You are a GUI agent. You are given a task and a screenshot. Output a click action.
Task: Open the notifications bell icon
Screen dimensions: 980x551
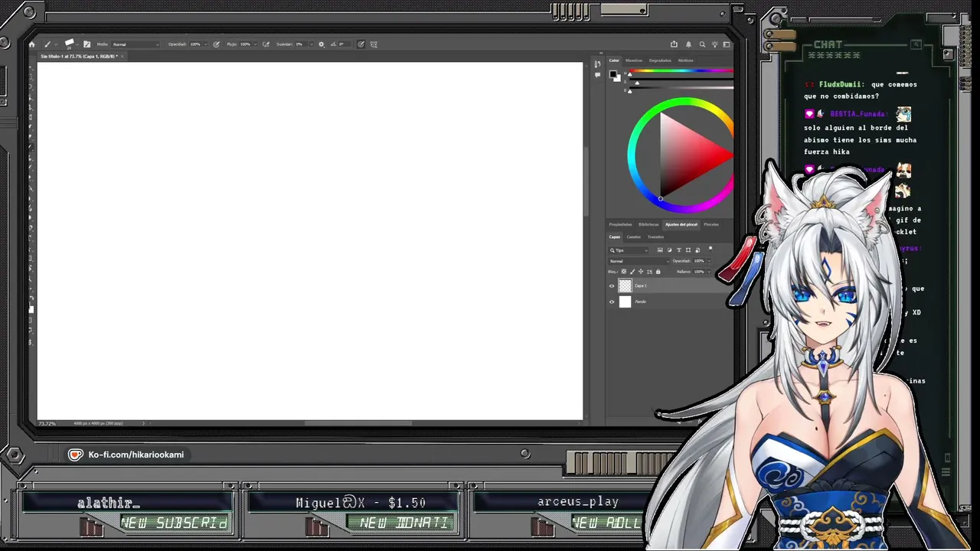point(688,44)
